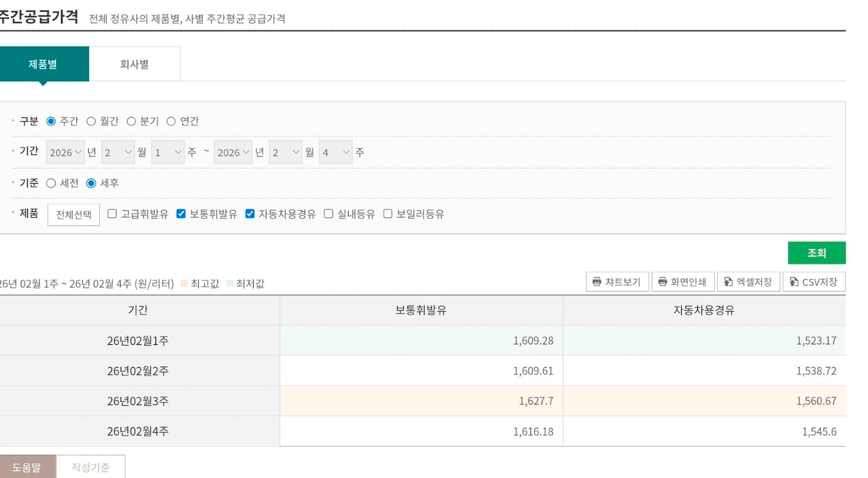The image size is (868, 478).
Task: Check the 고급휘발유 checkbox
Action: click(x=112, y=214)
